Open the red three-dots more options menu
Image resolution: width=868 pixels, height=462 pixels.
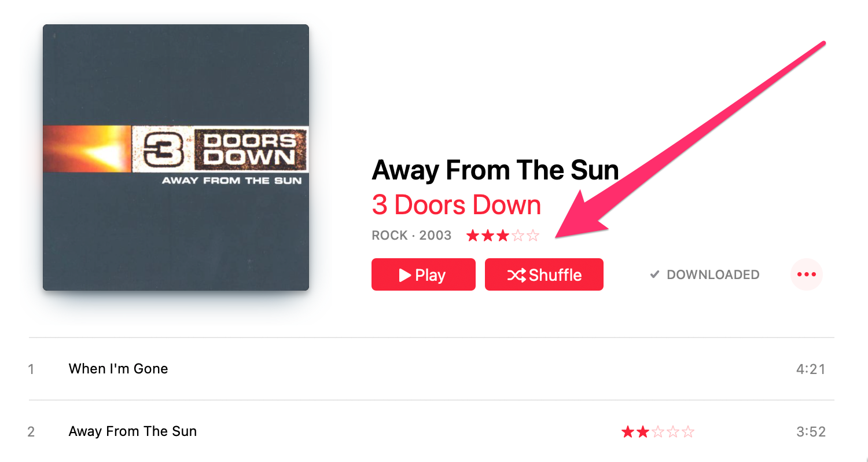point(806,274)
